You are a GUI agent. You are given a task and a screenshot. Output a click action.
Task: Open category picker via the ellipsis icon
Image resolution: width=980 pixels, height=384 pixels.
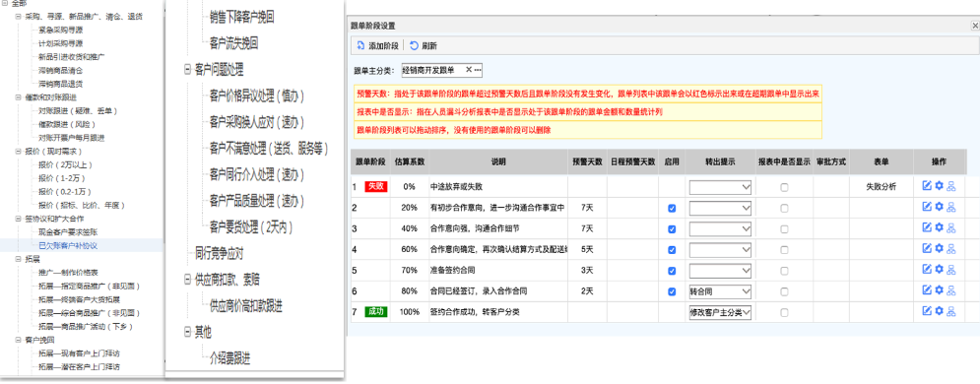pos(478,70)
